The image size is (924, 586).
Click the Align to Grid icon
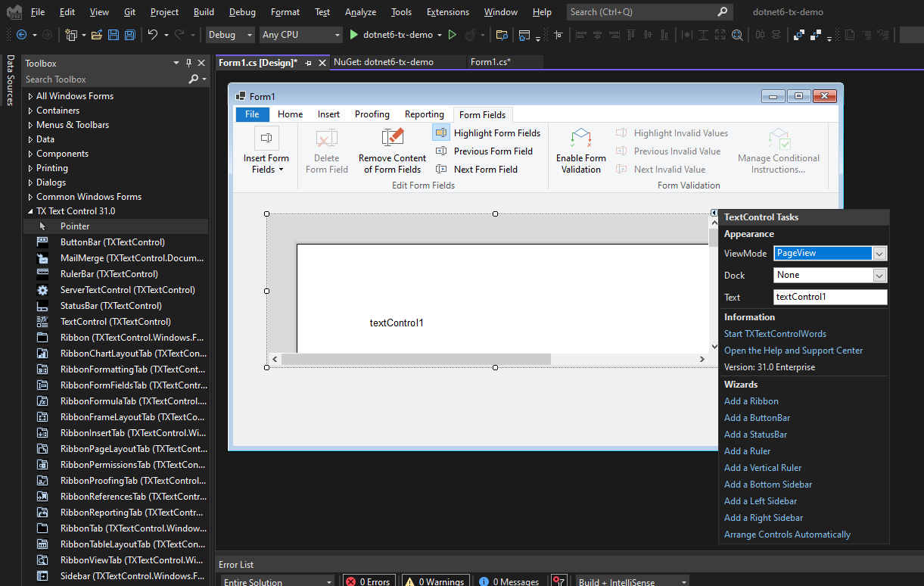[x=558, y=35]
